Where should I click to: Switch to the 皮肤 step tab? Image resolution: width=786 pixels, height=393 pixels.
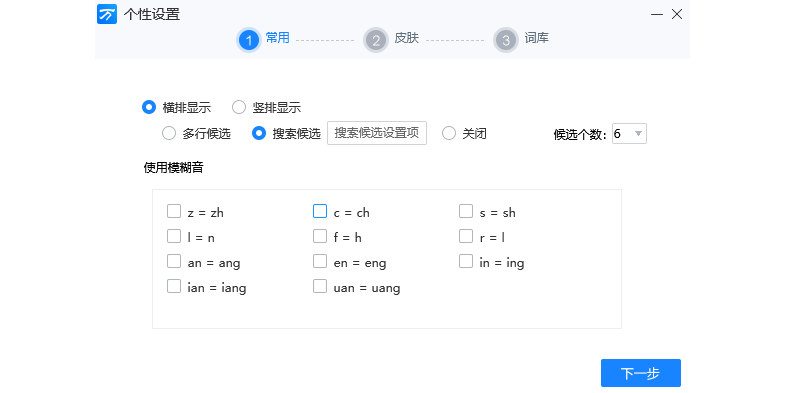407,38
